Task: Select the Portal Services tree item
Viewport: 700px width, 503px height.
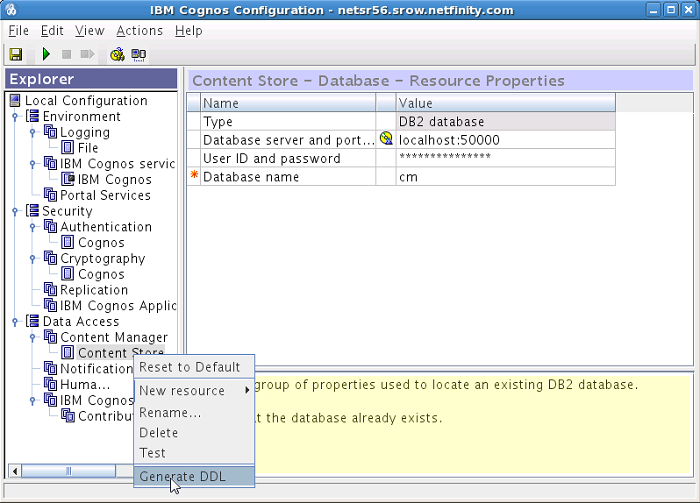Action: [x=105, y=195]
